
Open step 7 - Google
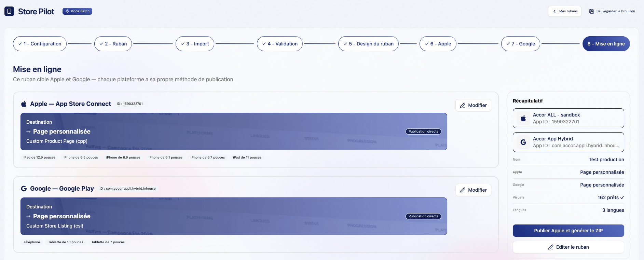pos(521,44)
